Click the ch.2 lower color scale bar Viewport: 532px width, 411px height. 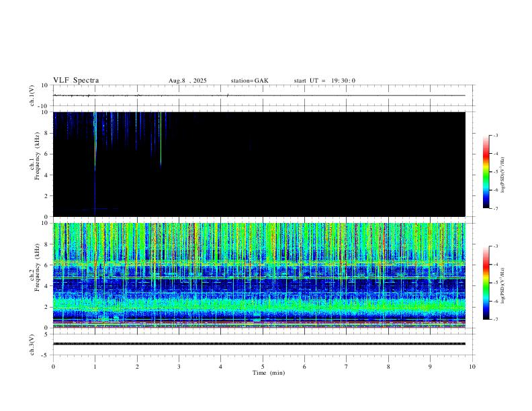(486, 283)
